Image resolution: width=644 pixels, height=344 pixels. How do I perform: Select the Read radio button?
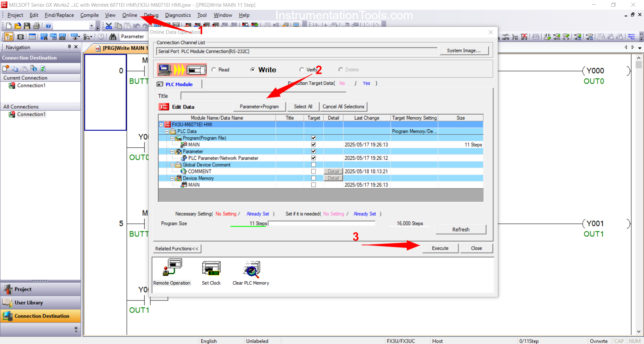[214, 70]
